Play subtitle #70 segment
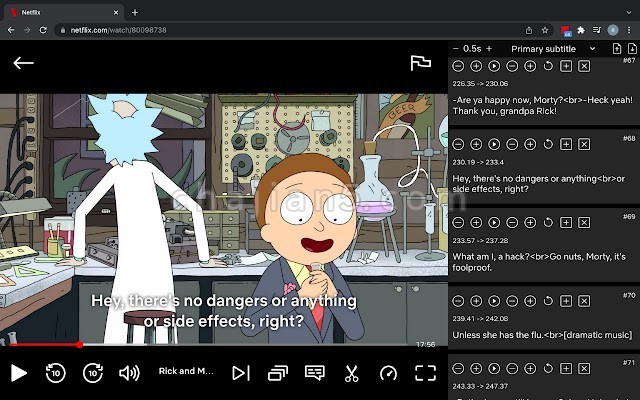 point(494,301)
